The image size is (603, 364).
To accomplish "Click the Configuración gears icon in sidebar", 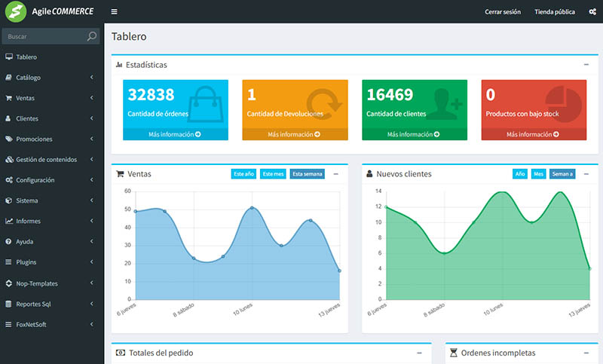I will tap(9, 180).
